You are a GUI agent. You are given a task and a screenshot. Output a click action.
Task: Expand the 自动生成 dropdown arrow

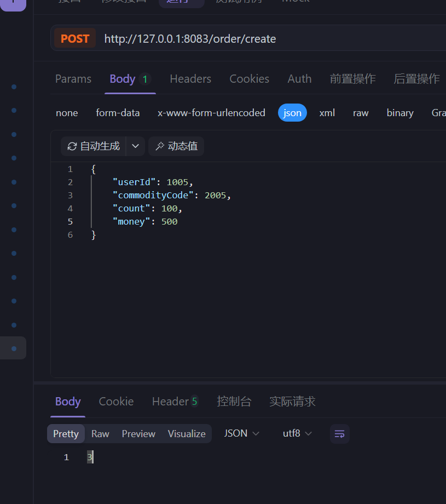(136, 146)
